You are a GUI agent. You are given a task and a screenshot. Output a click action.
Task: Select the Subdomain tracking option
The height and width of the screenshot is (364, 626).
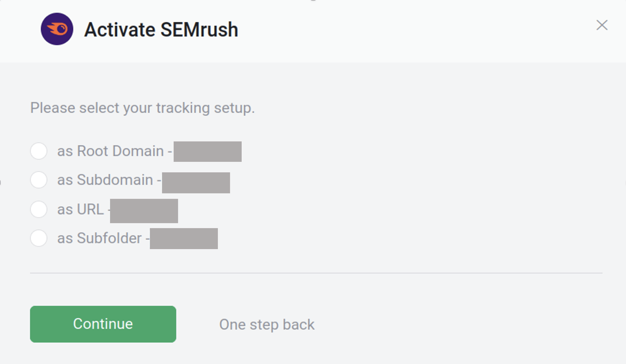click(38, 180)
